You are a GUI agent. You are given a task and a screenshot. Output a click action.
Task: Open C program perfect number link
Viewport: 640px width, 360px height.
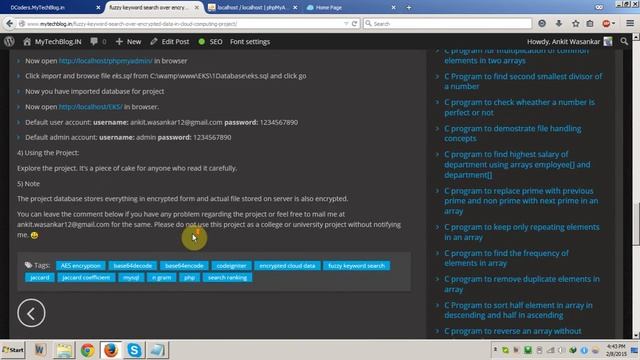[x=519, y=107]
